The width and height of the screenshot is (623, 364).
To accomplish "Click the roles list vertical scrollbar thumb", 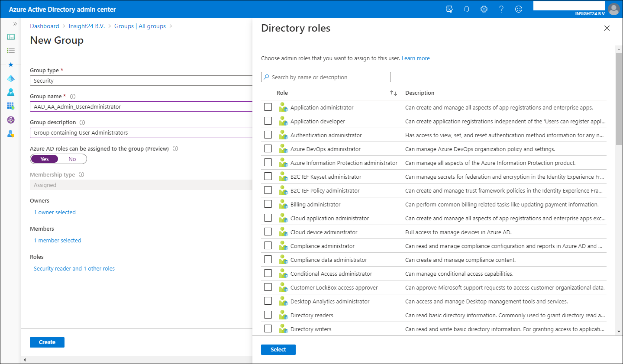I will (619, 98).
